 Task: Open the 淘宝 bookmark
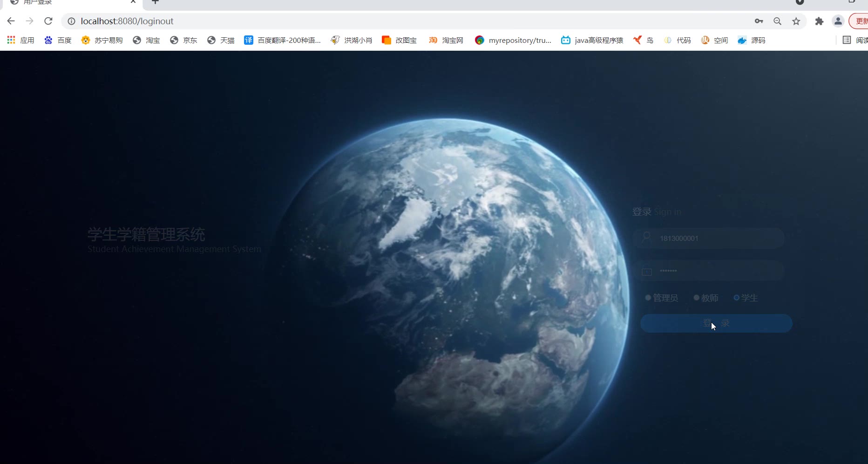[146, 40]
